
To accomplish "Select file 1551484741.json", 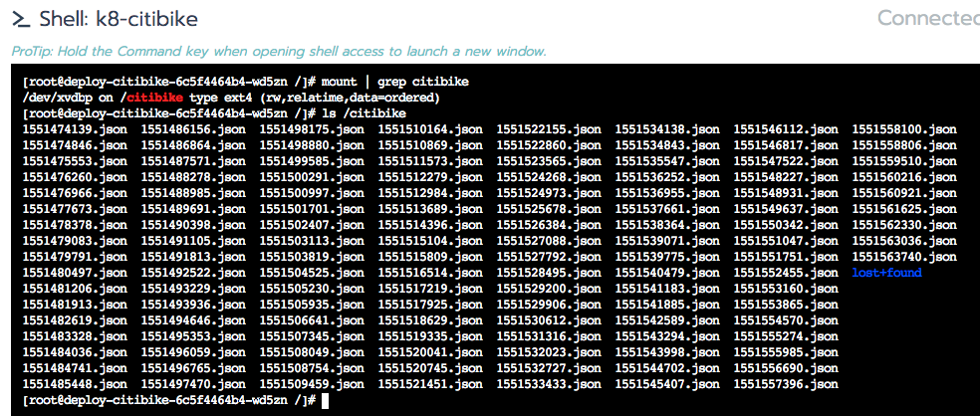I will (x=75, y=368).
